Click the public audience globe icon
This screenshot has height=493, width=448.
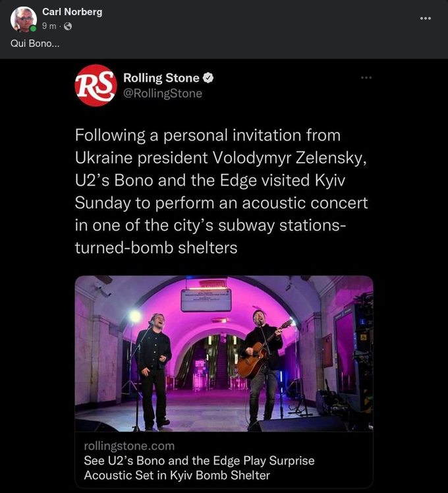[67, 26]
